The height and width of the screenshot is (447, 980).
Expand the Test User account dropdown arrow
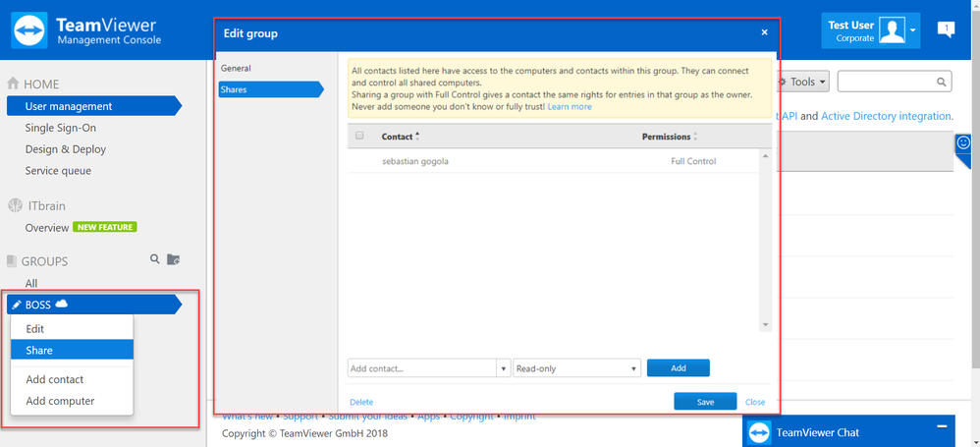[913, 30]
